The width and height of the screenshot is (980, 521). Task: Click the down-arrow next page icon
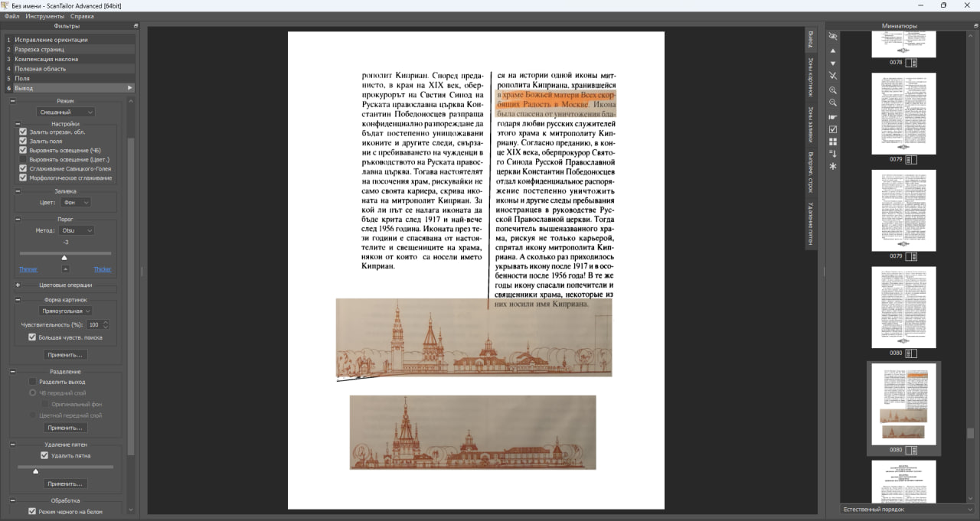click(833, 63)
